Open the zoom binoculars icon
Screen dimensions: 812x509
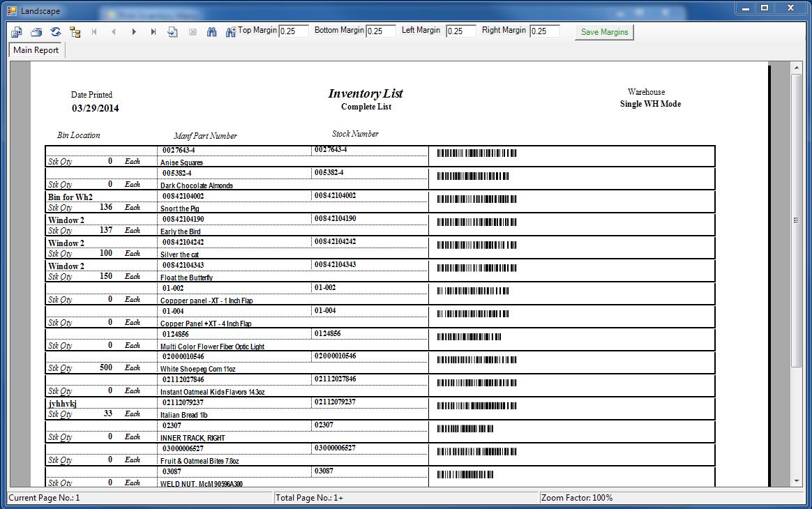click(231, 32)
